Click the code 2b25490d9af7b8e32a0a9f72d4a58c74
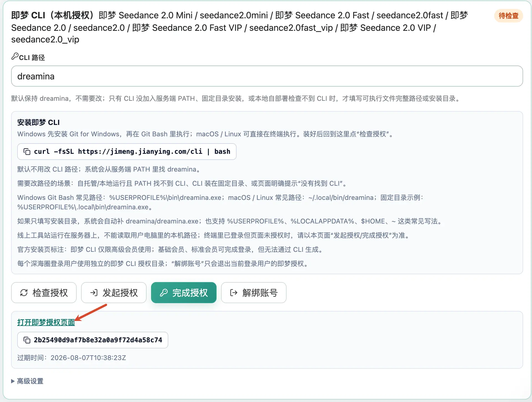 (98, 340)
